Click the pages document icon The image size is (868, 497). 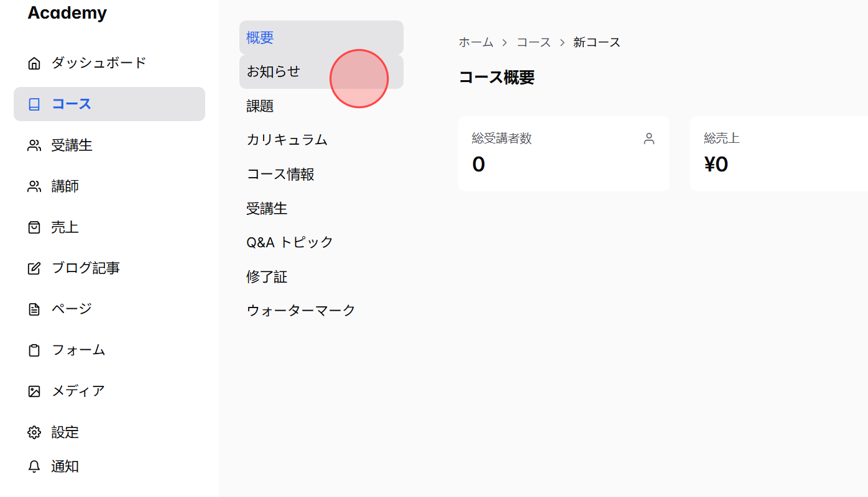(34, 309)
